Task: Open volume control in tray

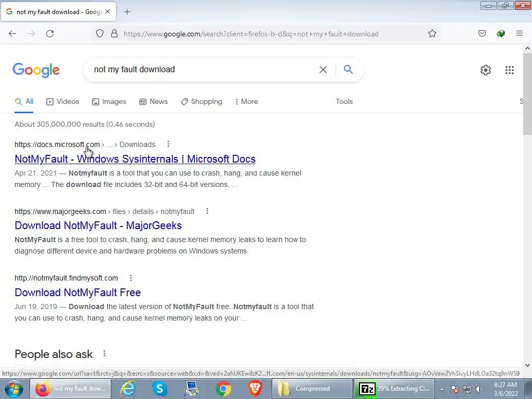Action: pyautogui.click(x=479, y=389)
